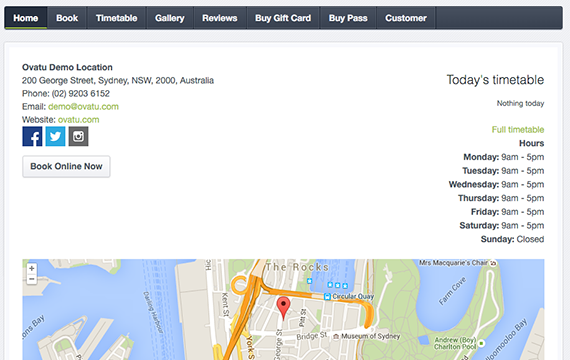Click the Book Online Now button

click(66, 167)
